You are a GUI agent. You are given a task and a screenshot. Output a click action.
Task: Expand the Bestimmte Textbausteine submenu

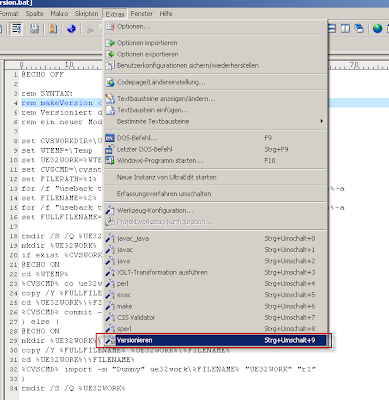point(216,121)
